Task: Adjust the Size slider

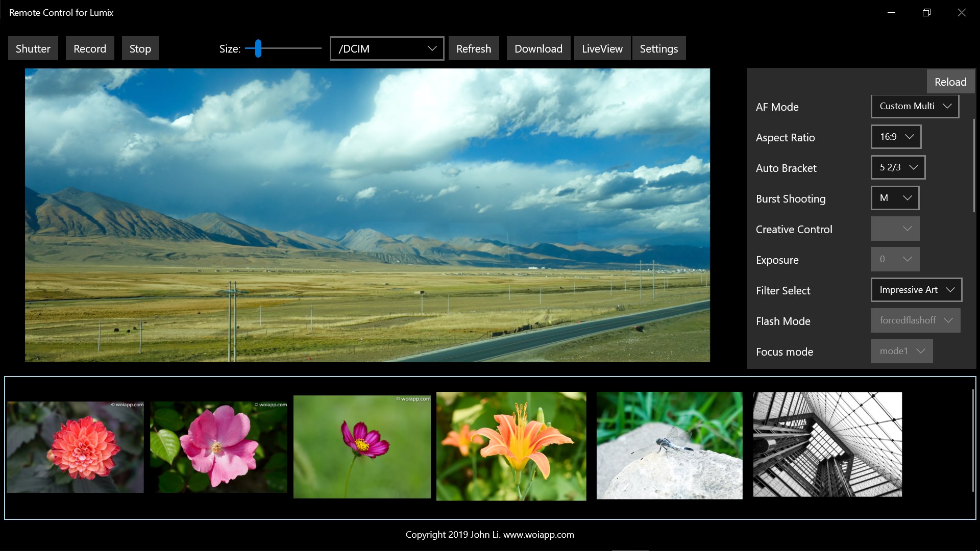Action: 258,48
